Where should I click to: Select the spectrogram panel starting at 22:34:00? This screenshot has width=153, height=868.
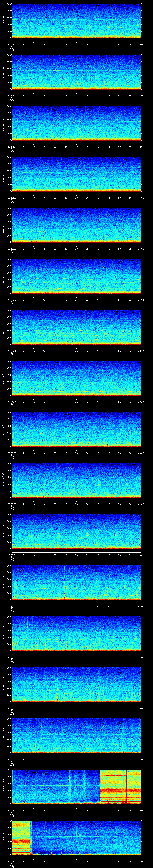(77, 276)
